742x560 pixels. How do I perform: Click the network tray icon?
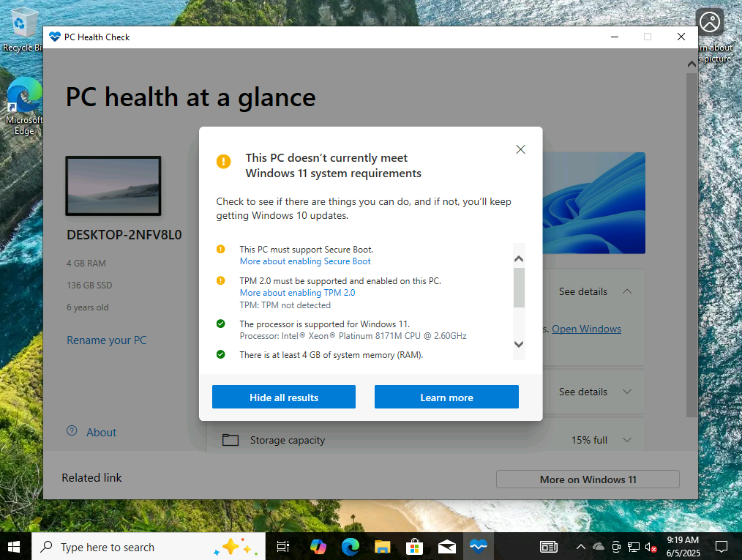(634, 548)
